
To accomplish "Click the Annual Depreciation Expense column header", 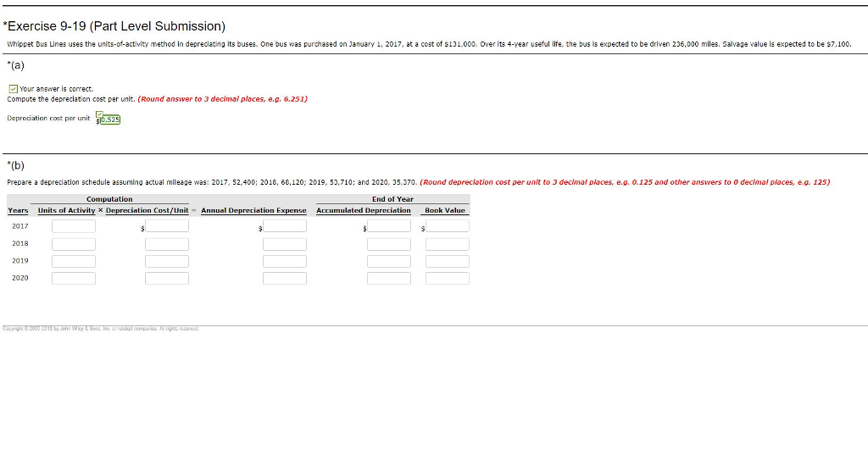I will [253, 210].
